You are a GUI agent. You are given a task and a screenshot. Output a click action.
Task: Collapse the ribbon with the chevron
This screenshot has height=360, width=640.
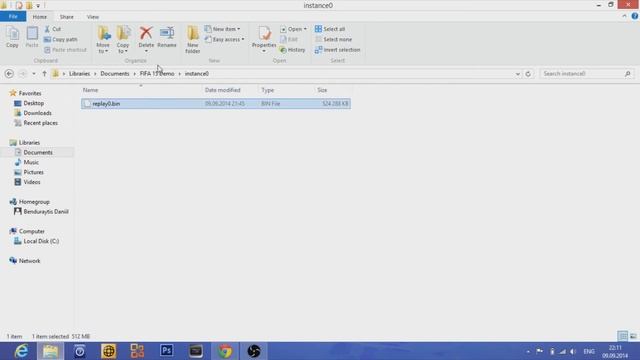point(624,16)
